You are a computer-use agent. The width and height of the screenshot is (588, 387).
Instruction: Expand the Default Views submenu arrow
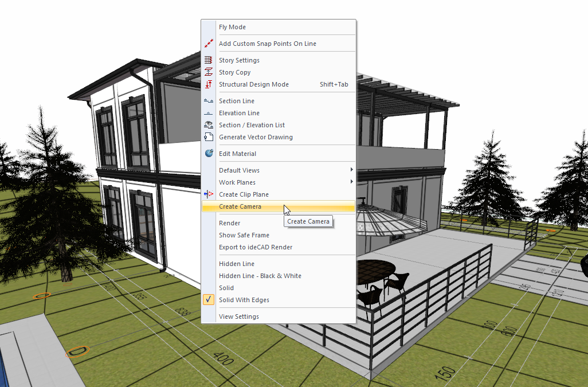pyautogui.click(x=351, y=170)
